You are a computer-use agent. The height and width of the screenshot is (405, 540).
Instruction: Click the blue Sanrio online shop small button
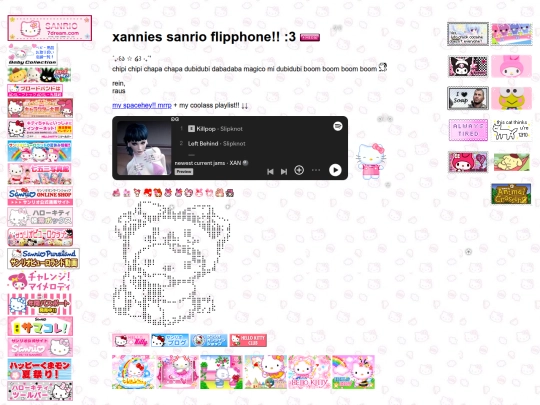(x=209, y=340)
